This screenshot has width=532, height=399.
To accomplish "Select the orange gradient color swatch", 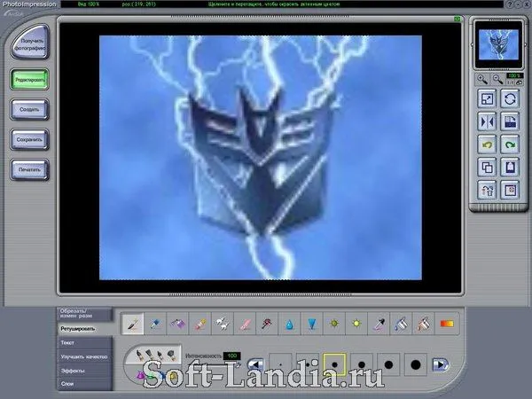I will pos(447,324).
